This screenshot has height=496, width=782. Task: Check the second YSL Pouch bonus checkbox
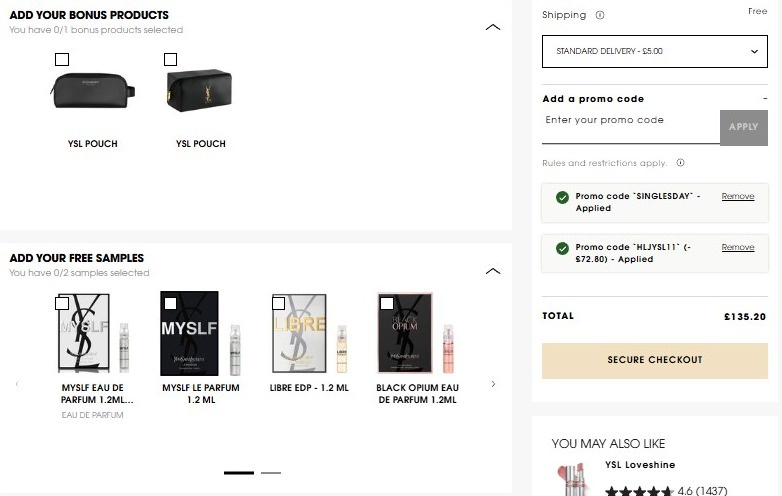click(170, 60)
